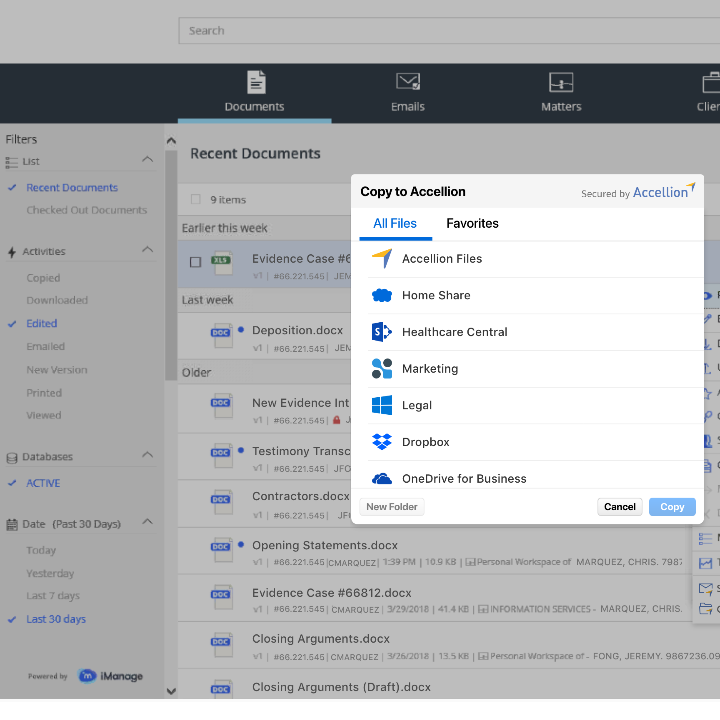
Task: Choose the Healthcare Central SharePoint icon
Action: 381,332
